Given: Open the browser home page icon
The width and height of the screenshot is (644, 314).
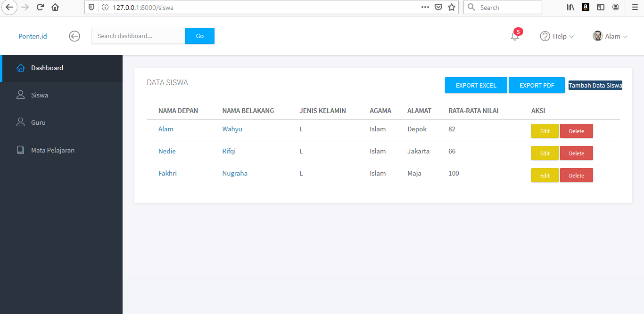Looking at the screenshot, I should (x=54, y=7).
